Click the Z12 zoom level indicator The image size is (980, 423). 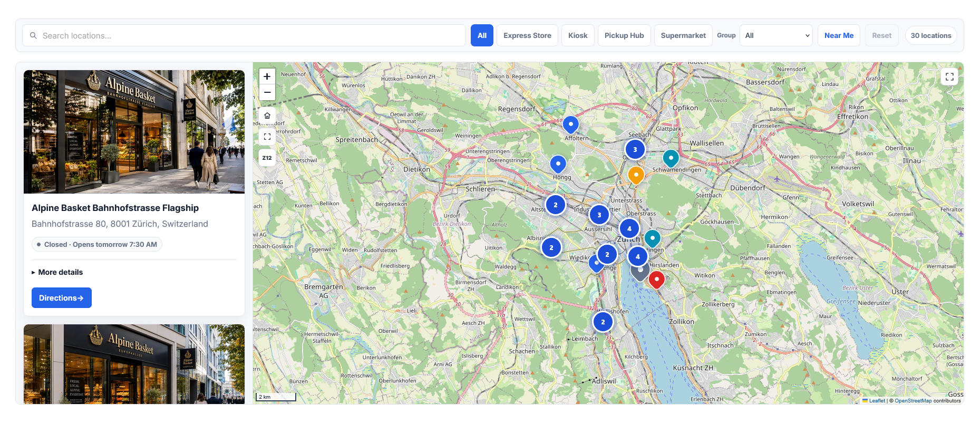(x=267, y=158)
